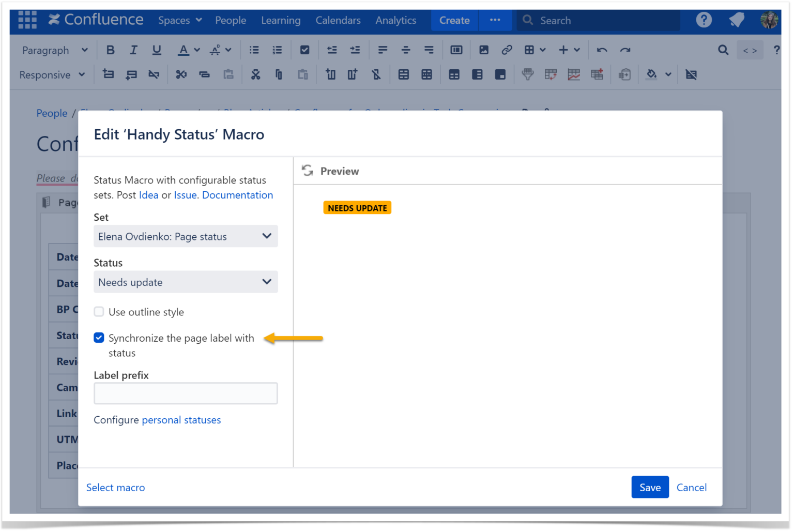Viewport: 794px width, 532px height.
Task: Undo the last change
Action: pyautogui.click(x=602, y=50)
